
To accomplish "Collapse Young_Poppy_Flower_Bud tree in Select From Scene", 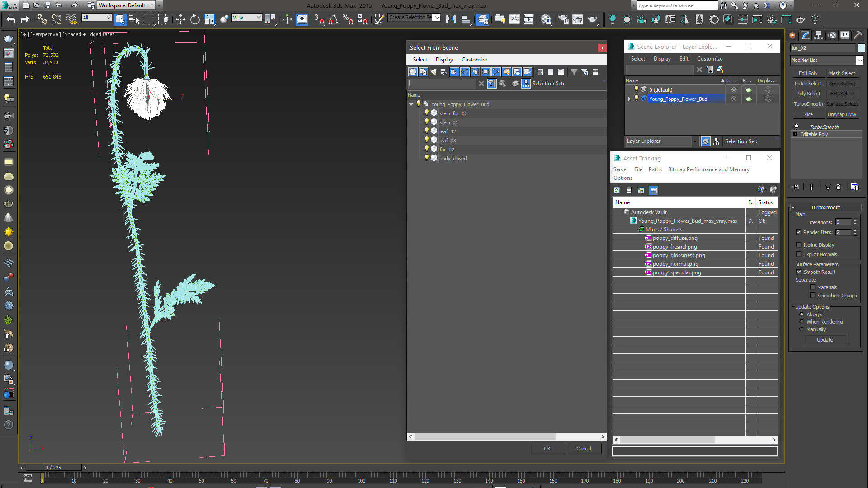I will (x=411, y=104).
